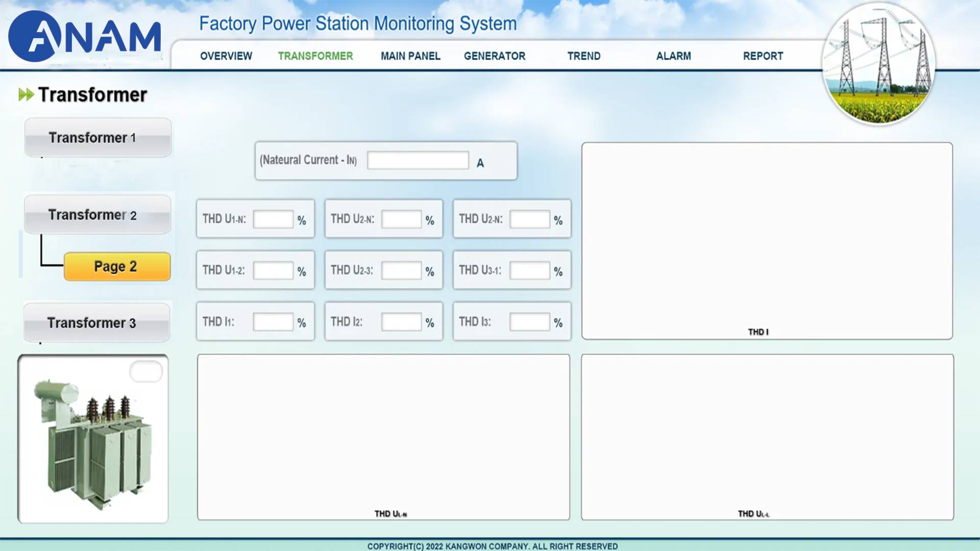Open the TREND tab
Screen dimensions: 980x551
coord(584,56)
